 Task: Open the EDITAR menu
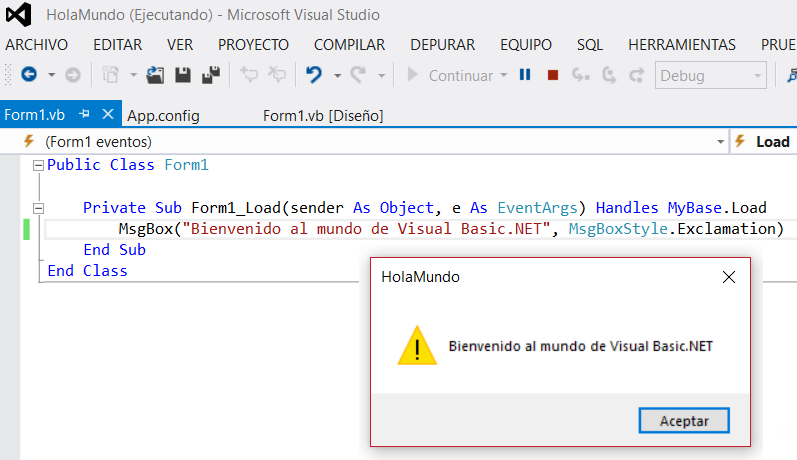pyautogui.click(x=117, y=45)
